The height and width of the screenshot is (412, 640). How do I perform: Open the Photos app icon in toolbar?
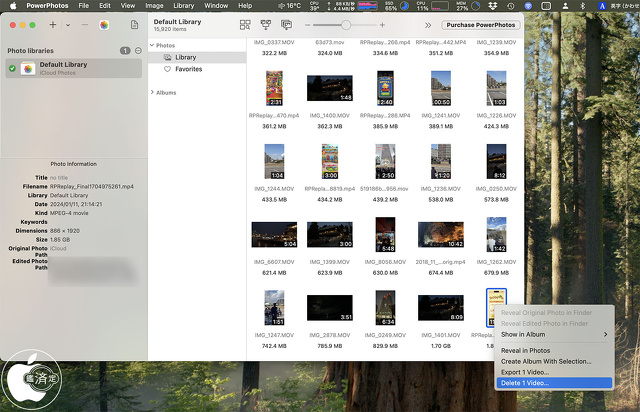105,24
